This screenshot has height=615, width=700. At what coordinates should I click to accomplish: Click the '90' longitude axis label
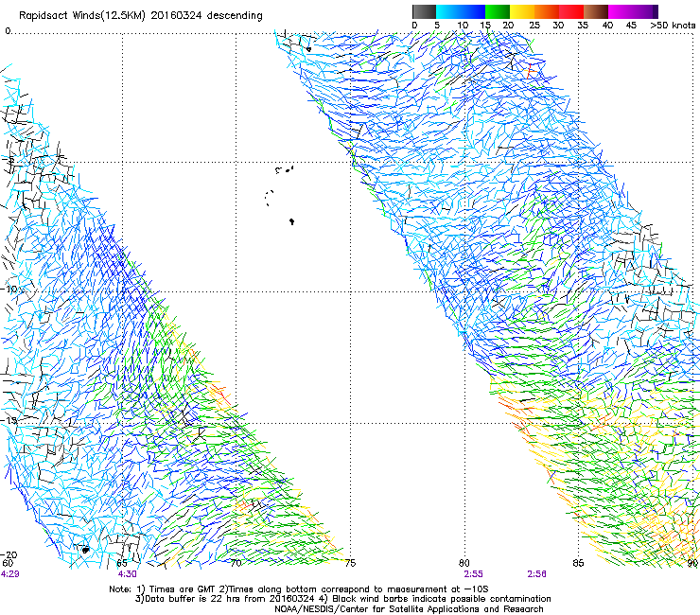coord(692,563)
